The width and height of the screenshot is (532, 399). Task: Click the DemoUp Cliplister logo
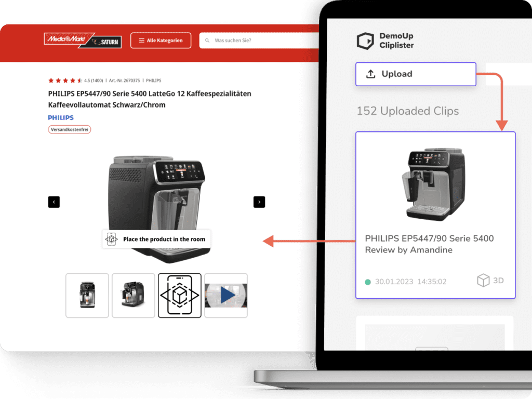tap(385, 41)
